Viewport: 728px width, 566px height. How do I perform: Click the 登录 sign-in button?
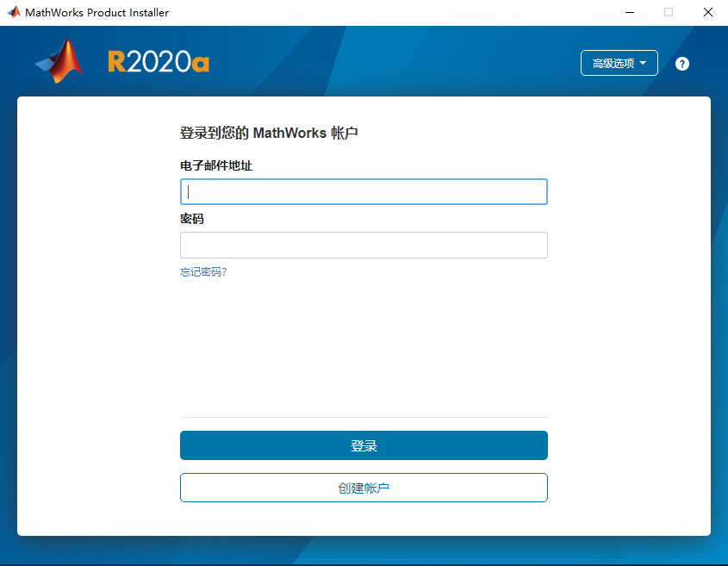[364, 445]
